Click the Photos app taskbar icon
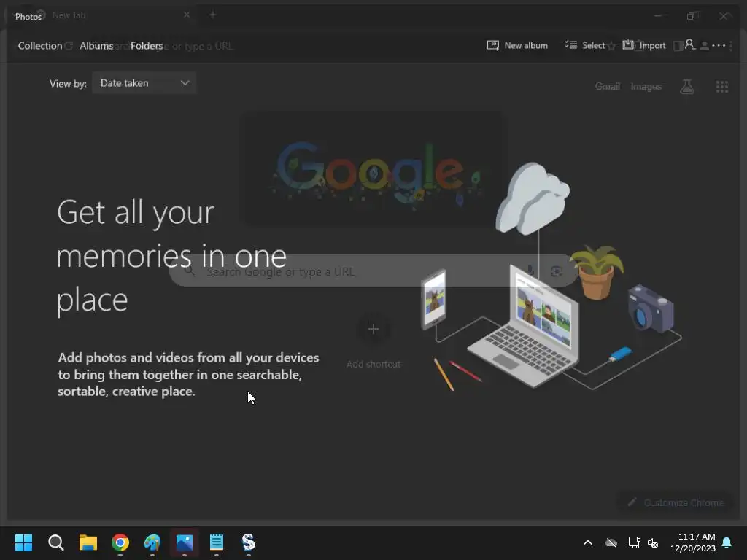This screenshot has width=747, height=560. (185, 542)
